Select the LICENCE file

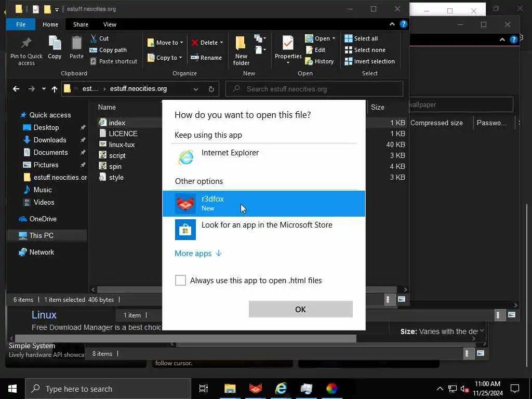point(123,134)
